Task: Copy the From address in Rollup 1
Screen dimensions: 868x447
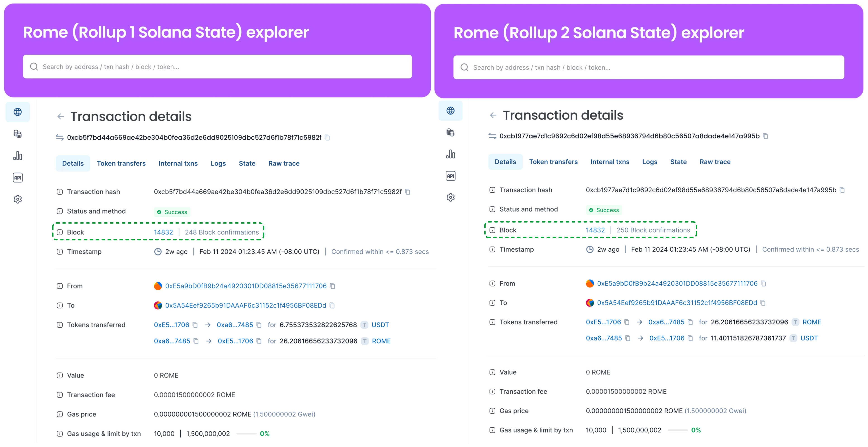Action: [333, 286]
